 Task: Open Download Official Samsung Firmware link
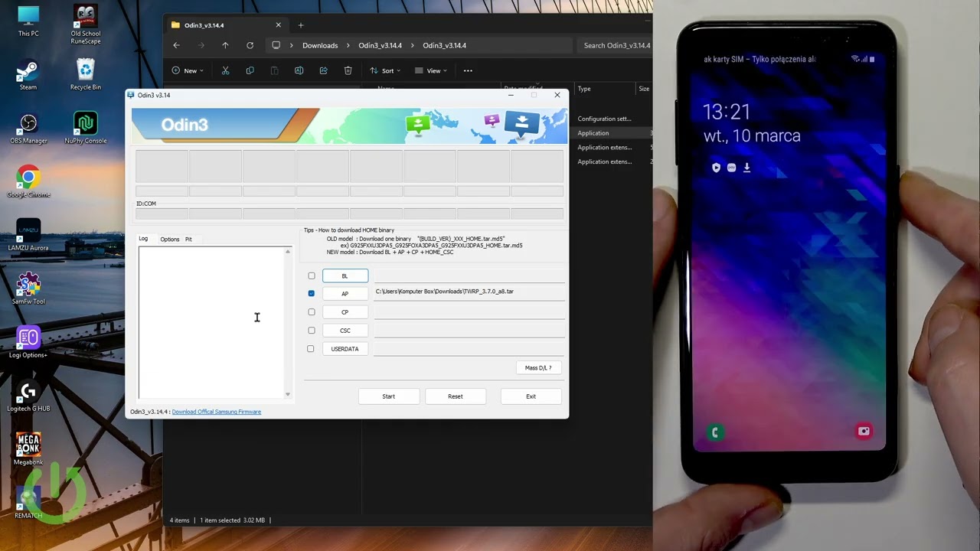coord(217,412)
